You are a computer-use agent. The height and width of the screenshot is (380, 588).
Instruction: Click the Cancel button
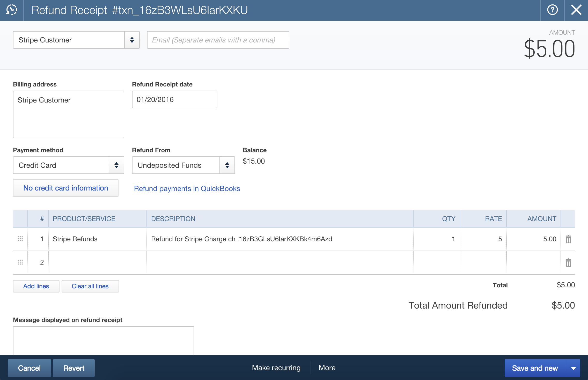[x=29, y=368]
